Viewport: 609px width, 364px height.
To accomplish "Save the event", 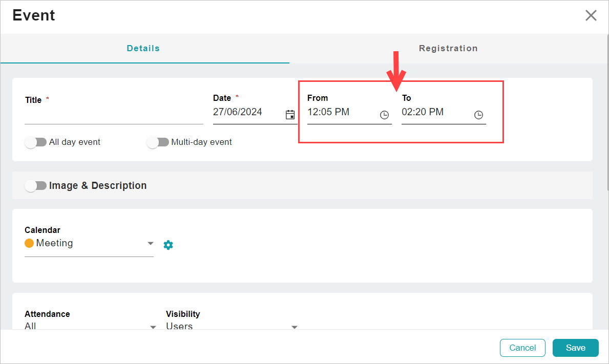I will click(x=576, y=348).
